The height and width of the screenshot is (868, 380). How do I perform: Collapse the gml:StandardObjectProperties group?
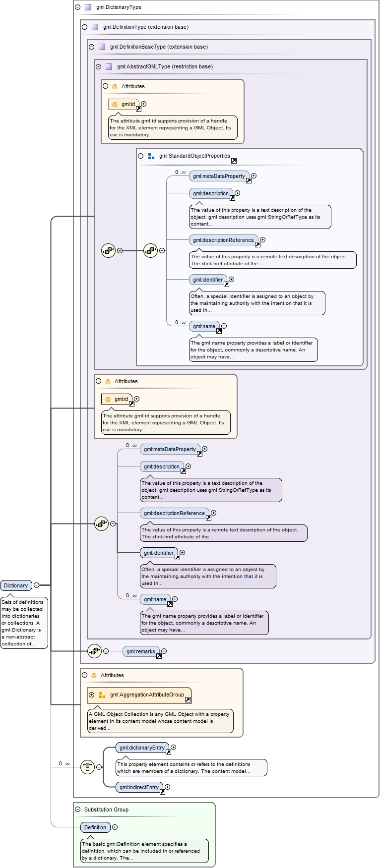[140, 156]
